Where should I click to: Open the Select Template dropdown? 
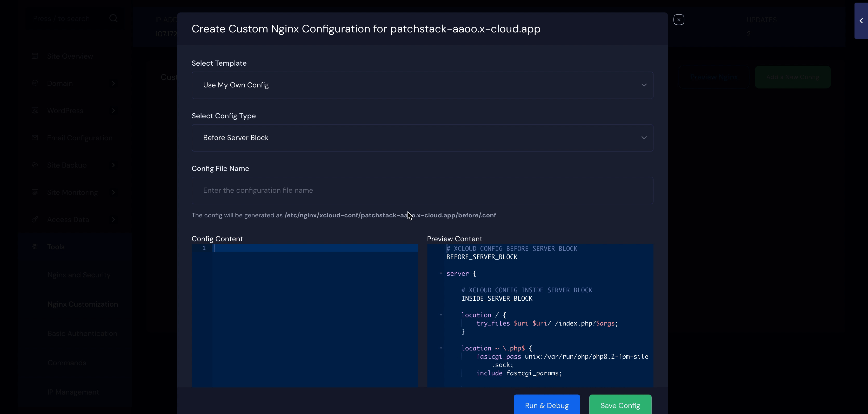click(x=422, y=85)
